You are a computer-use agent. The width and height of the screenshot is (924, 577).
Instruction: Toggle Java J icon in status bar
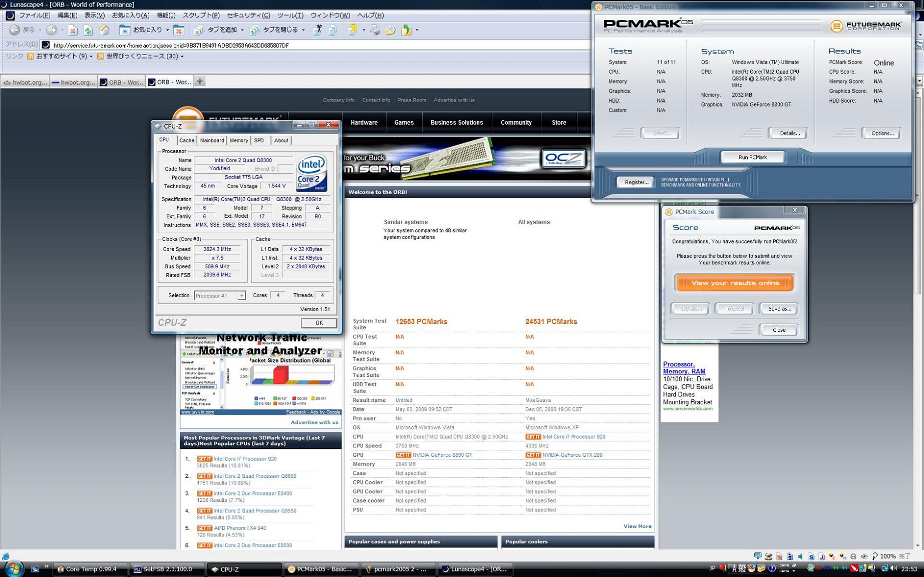822,556
